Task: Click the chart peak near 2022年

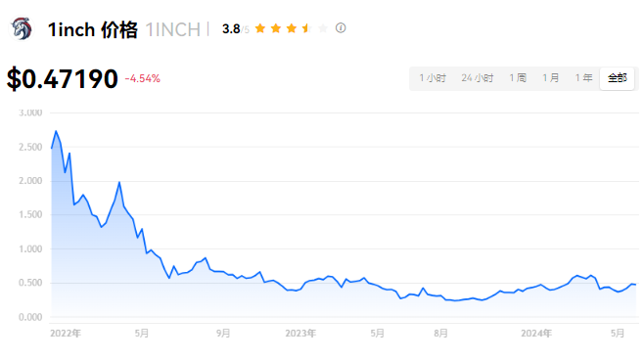Action: (56, 131)
